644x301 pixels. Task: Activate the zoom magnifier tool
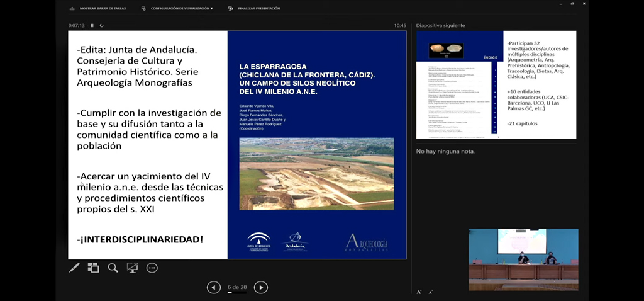113,268
